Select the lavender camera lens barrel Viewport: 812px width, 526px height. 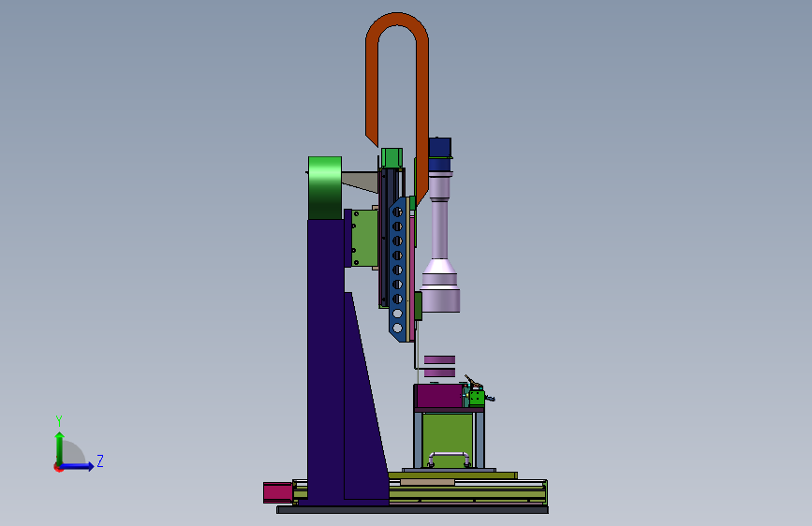point(439,243)
